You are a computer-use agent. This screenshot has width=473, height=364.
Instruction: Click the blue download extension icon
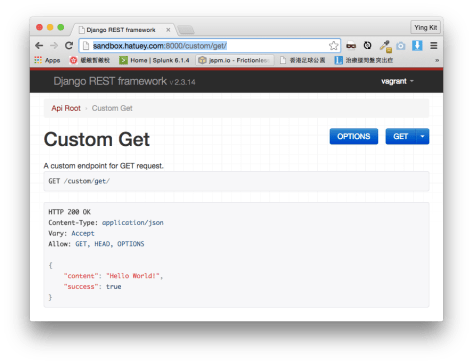tap(417, 45)
